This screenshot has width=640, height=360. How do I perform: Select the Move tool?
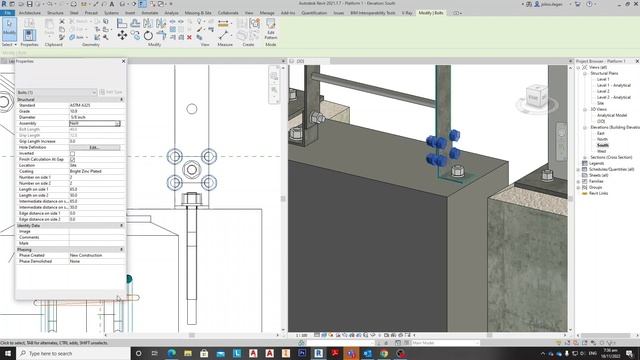(122, 36)
